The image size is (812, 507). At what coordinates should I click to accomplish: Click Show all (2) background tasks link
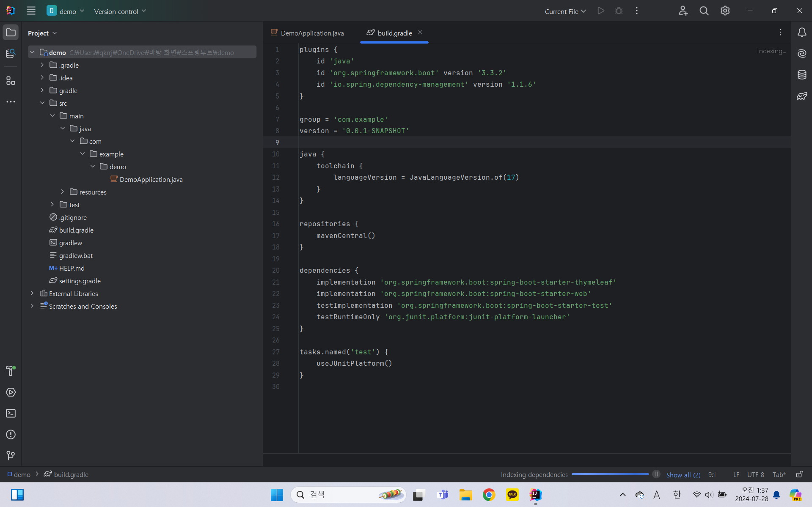[683, 475]
